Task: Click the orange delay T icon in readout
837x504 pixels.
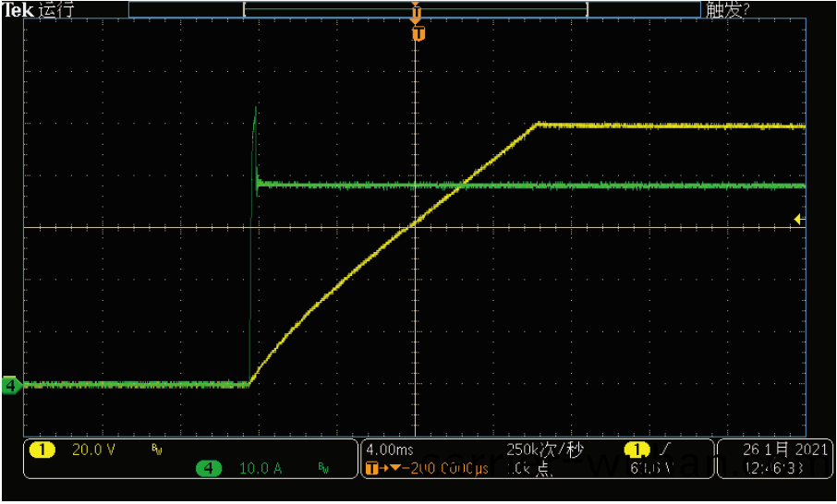Action: pos(372,469)
